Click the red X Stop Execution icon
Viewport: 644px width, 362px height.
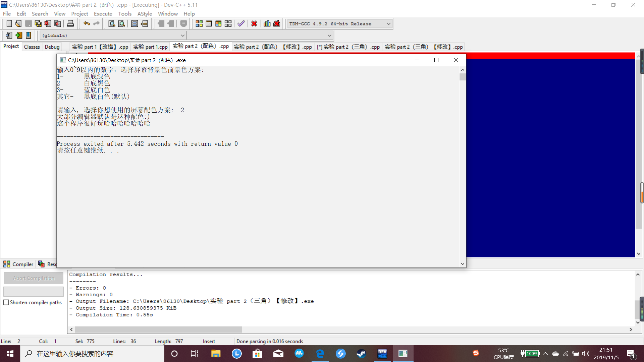(x=254, y=23)
